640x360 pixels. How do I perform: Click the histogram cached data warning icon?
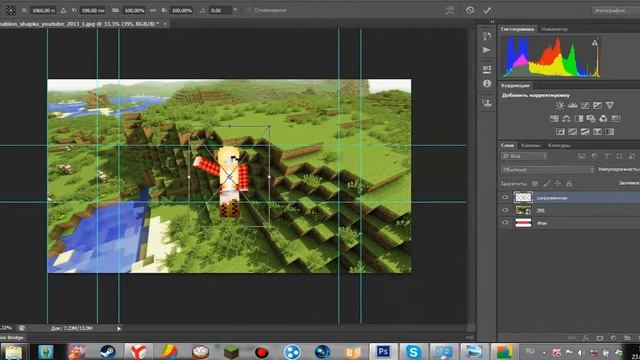tap(595, 42)
